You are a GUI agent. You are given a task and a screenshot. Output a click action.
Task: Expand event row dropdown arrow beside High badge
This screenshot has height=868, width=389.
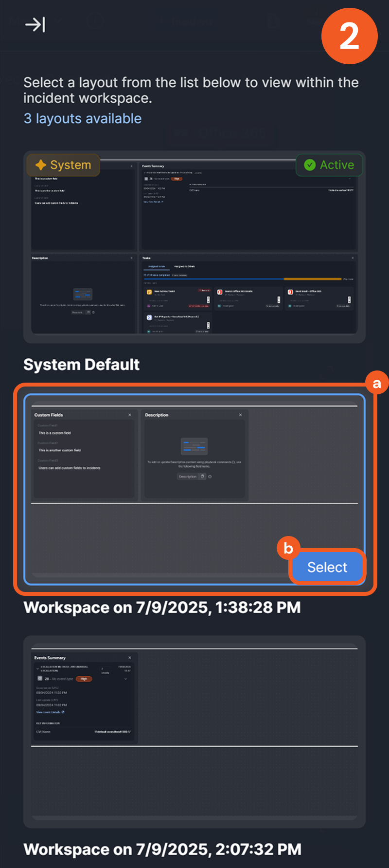125,679
